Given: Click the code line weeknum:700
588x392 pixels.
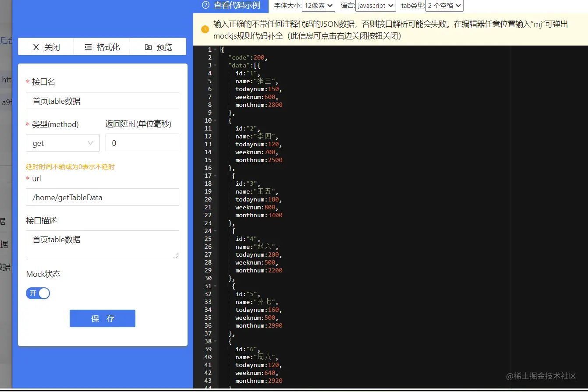Looking at the screenshot, I should [x=257, y=152].
